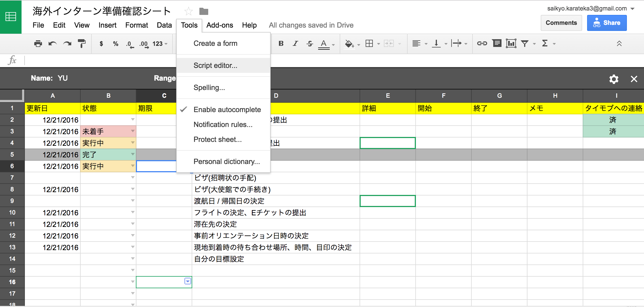Apply currency format with dollar icon
Screen dimensions: 644x307
click(101, 44)
